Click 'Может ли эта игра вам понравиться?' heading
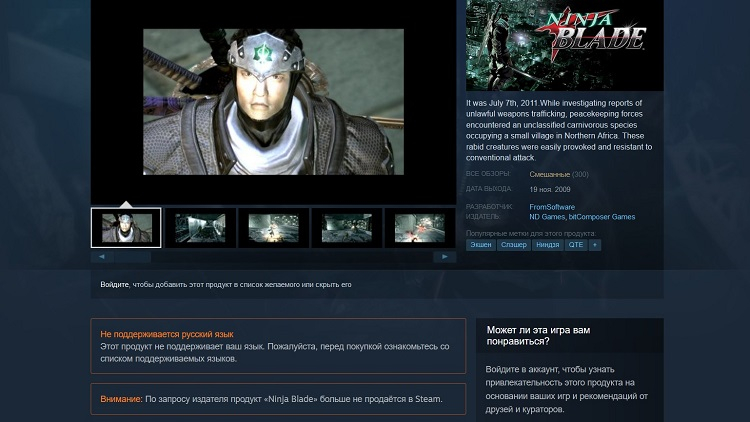The height and width of the screenshot is (422, 750). coord(538,335)
